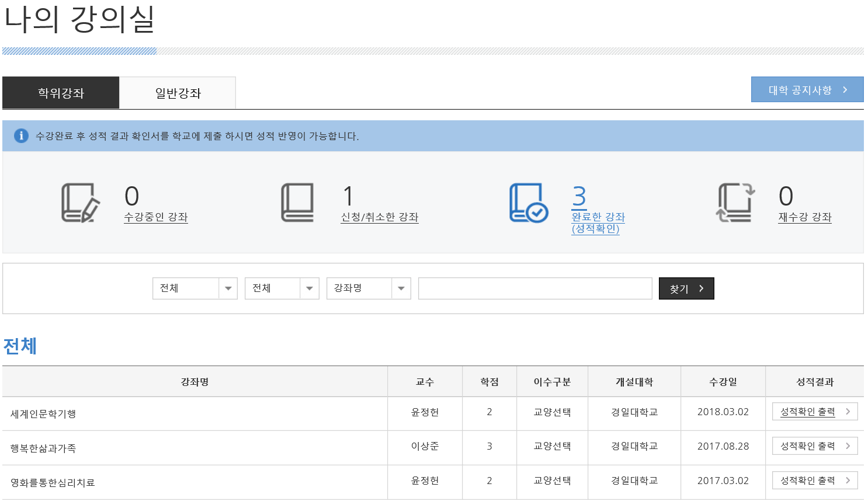This screenshot has height=501, width=868.
Task: Print grade confirmation for 영화를통한심리치료
Action: tap(815, 480)
